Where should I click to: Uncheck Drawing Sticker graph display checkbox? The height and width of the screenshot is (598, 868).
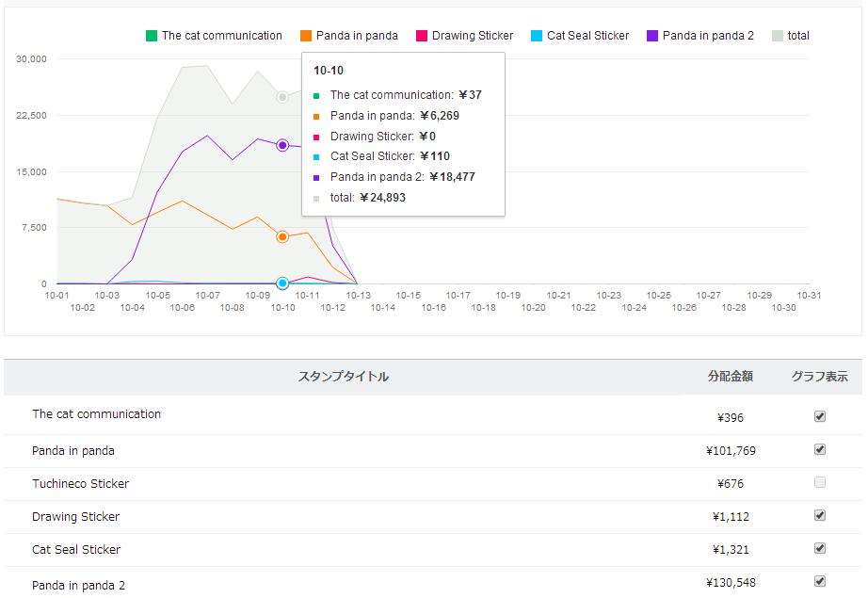tap(820, 515)
